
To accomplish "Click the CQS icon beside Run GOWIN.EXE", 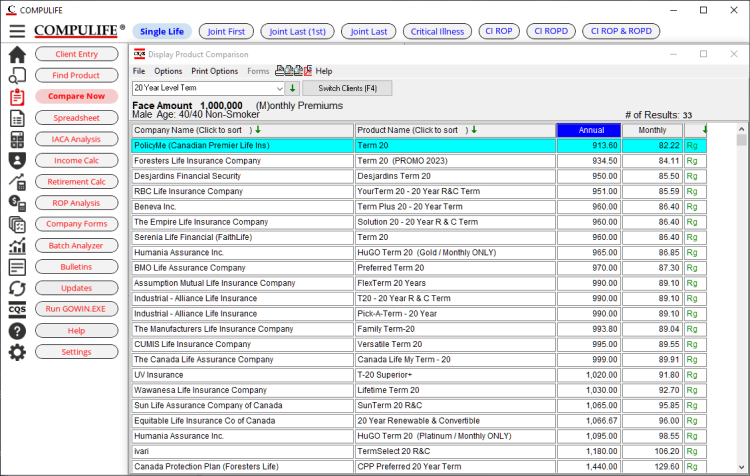I will pyautogui.click(x=17, y=310).
